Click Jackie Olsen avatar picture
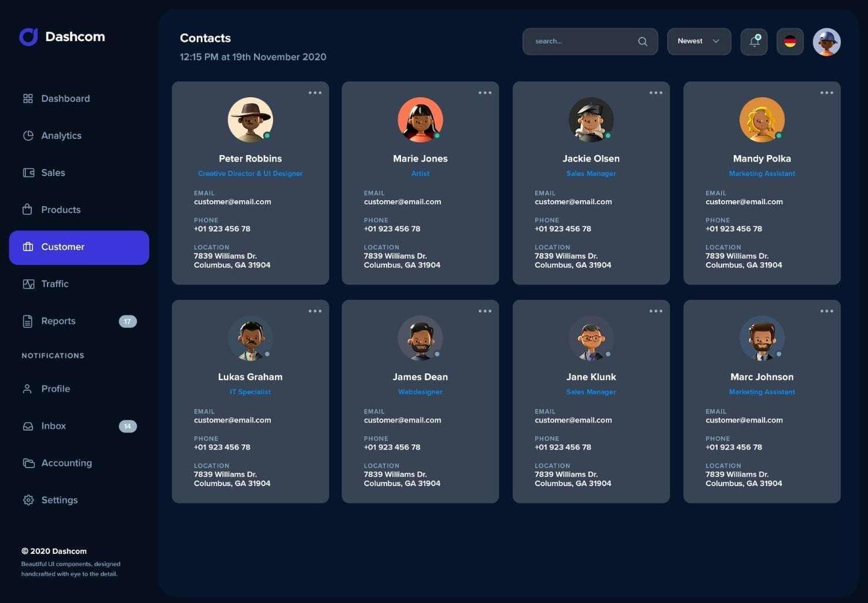Screen dimensions: 868x603 [x=591, y=120]
